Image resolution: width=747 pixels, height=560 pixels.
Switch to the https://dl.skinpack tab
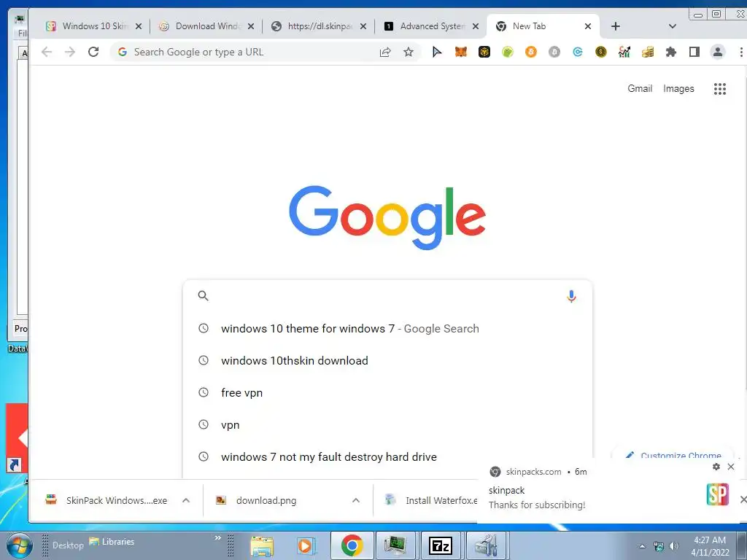(320, 26)
